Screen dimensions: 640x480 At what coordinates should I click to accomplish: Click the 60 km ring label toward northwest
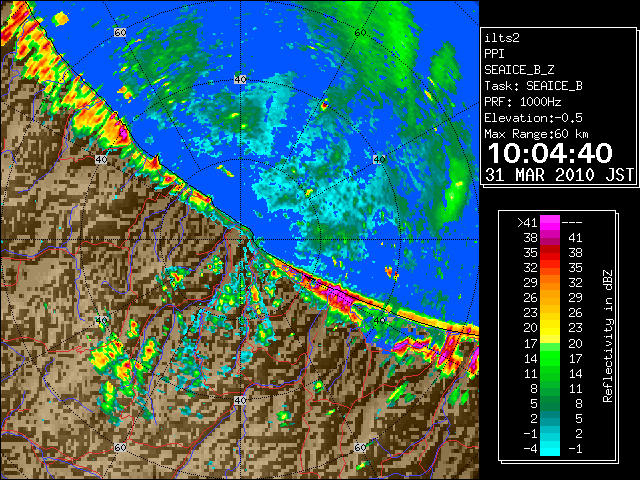(x=120, y=32)
